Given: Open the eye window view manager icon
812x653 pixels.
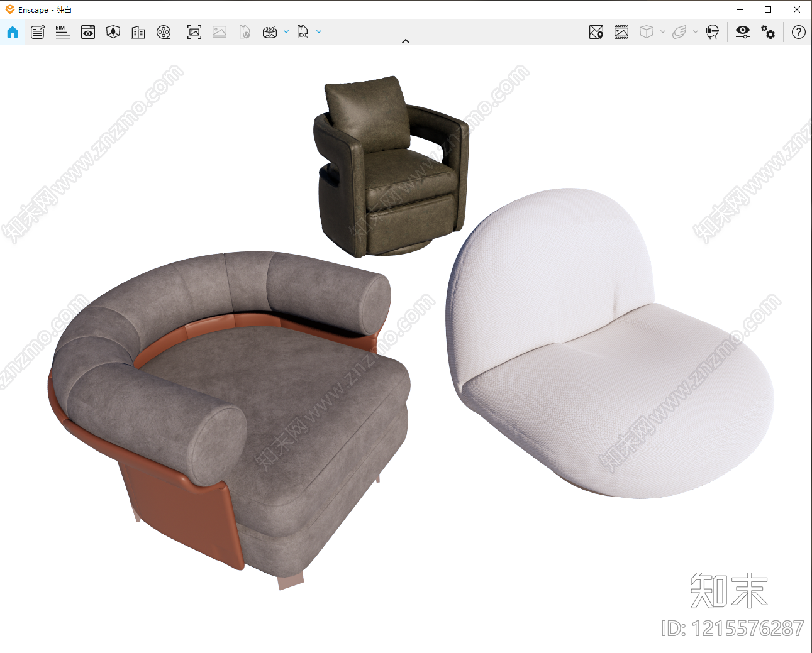Looking at the screenshot, I should coord(88,32).
